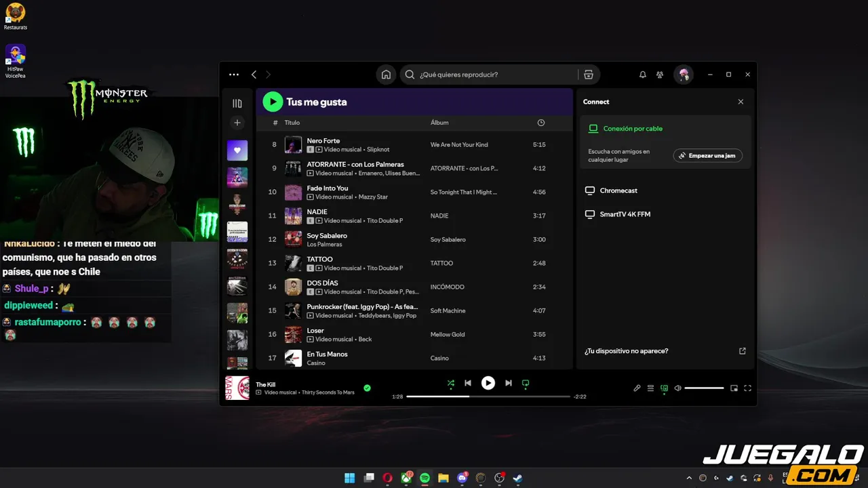Click The Kill album cover in player
The height and width of the screenshot is (488, 868).
click(x=237, y=388)
